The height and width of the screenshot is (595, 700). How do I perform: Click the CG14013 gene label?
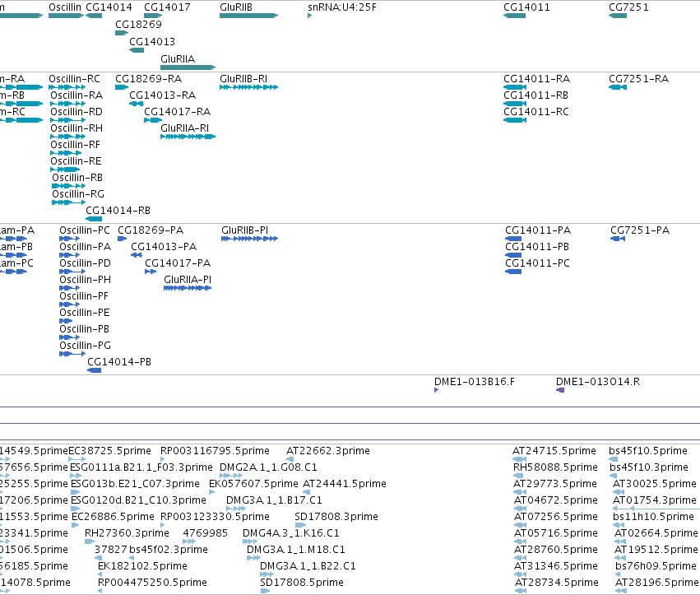click(152, 42)
